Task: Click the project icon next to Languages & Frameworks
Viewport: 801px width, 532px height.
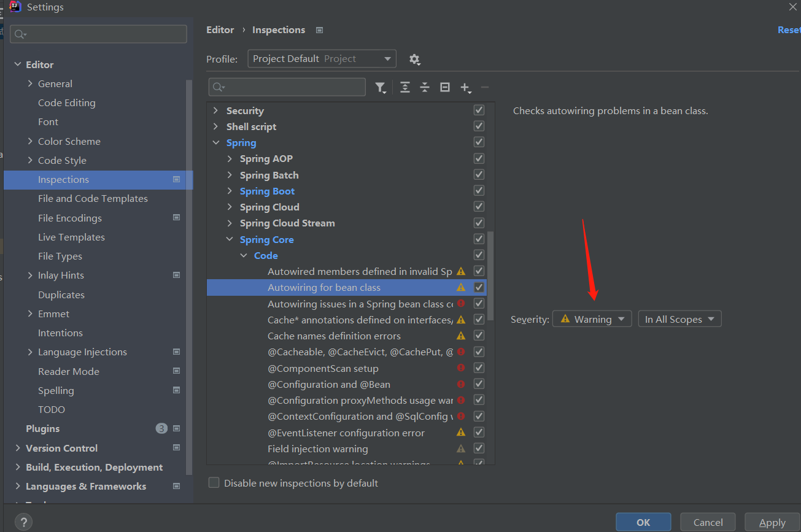Action: (x=177, y=487)
